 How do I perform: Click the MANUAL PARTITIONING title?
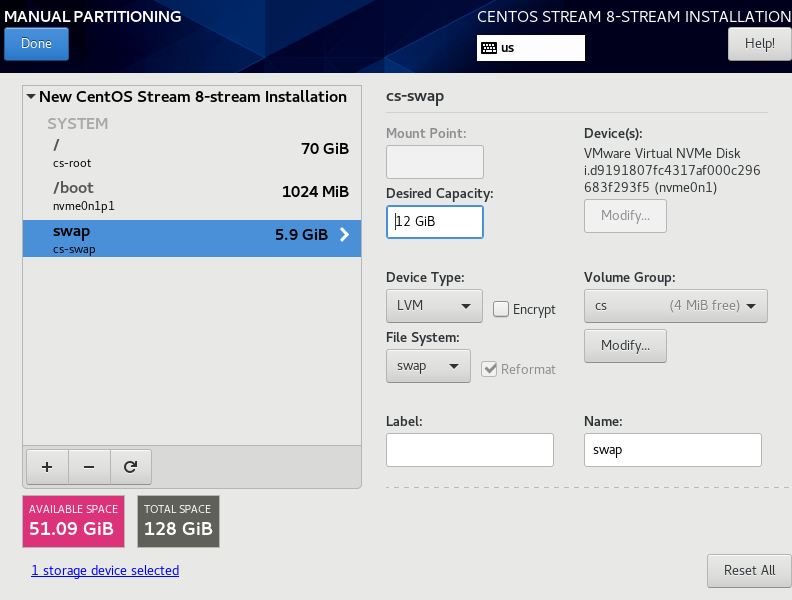point(92,16)
